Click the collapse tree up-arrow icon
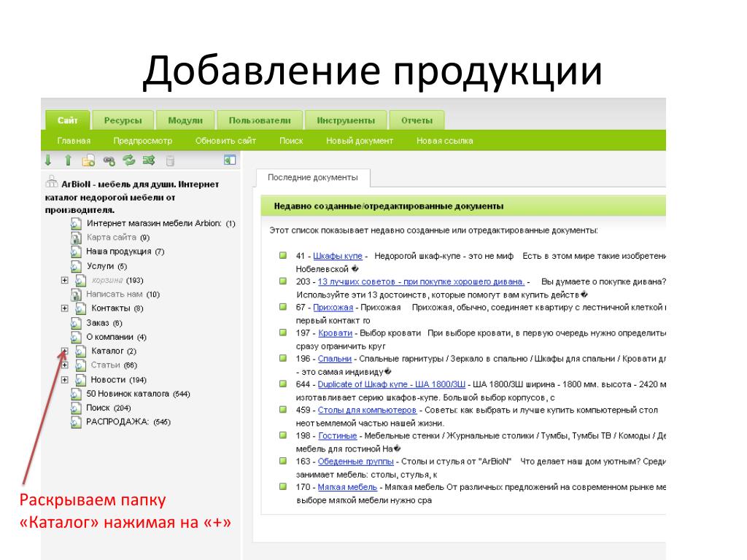This screenshot has width=747, height=560. coord(68,160)
